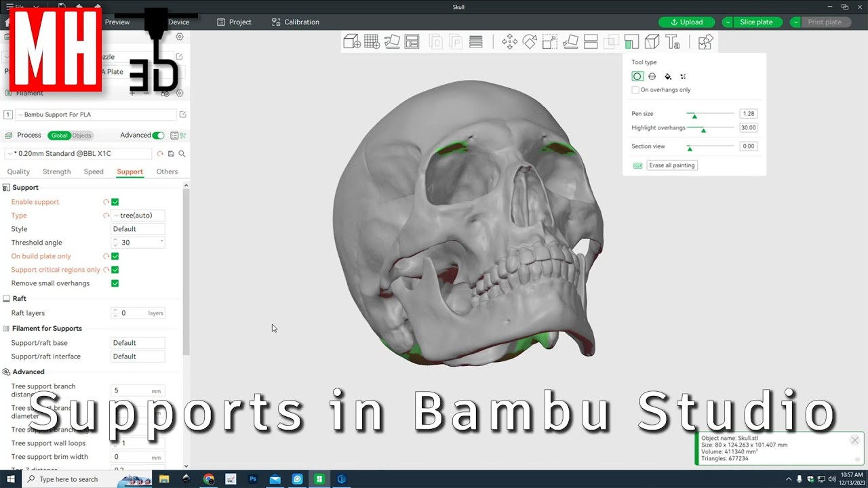Open Chrome from the taskbar
This screenshot has width=868, height=488.
pos(209,479)
